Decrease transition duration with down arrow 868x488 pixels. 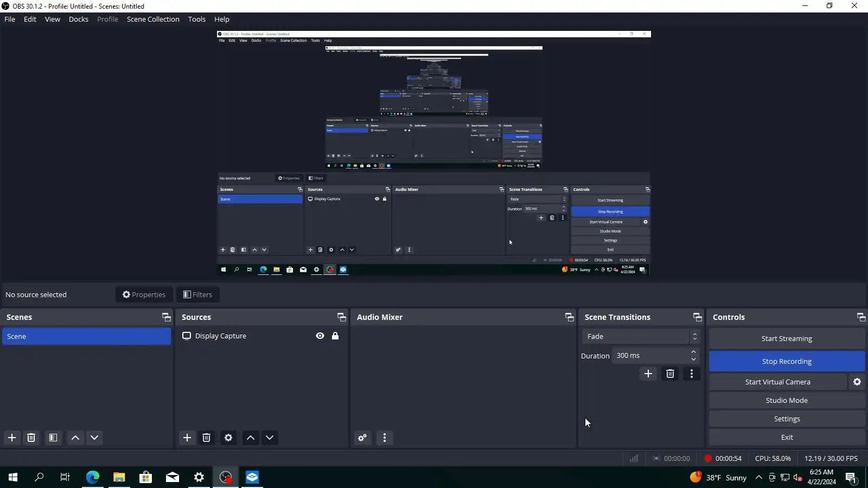point(693,359)
